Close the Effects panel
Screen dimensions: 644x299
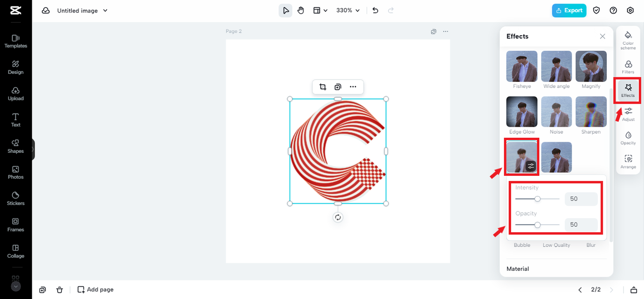[x=603, y=36]
